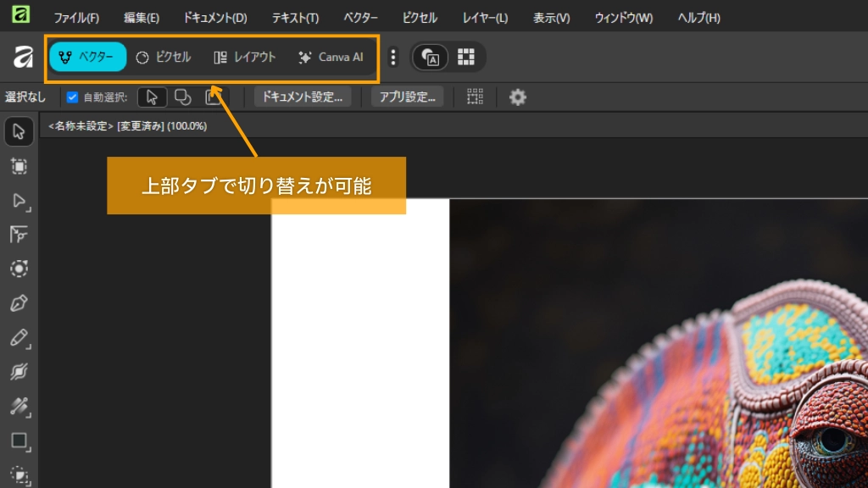The width and height of the screenshot is (868, 488).
Task: Toggle the overlapping shapes selection mode
Action: point(182,97)
